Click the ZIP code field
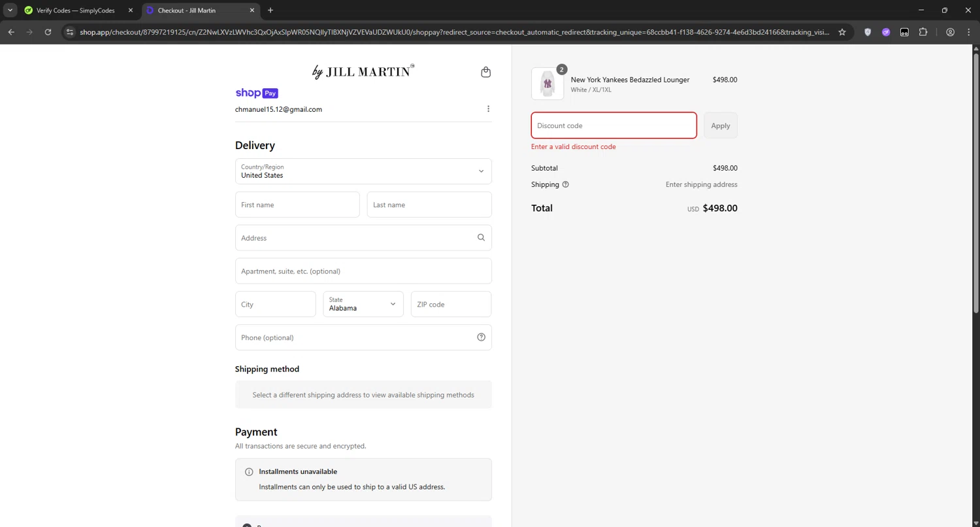This screenshot has width=980, height=527. (x=451, y=304)
